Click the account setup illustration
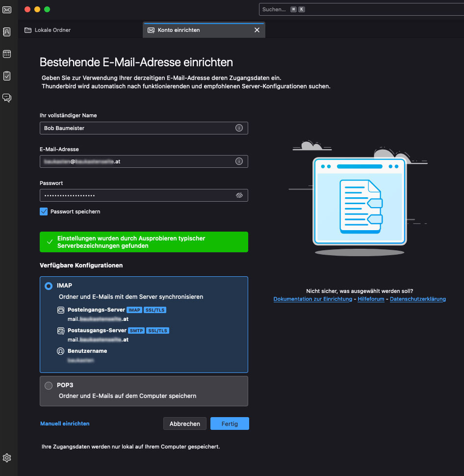The width and height of the screenshot is (464, 476). click(x=358, y=198)
